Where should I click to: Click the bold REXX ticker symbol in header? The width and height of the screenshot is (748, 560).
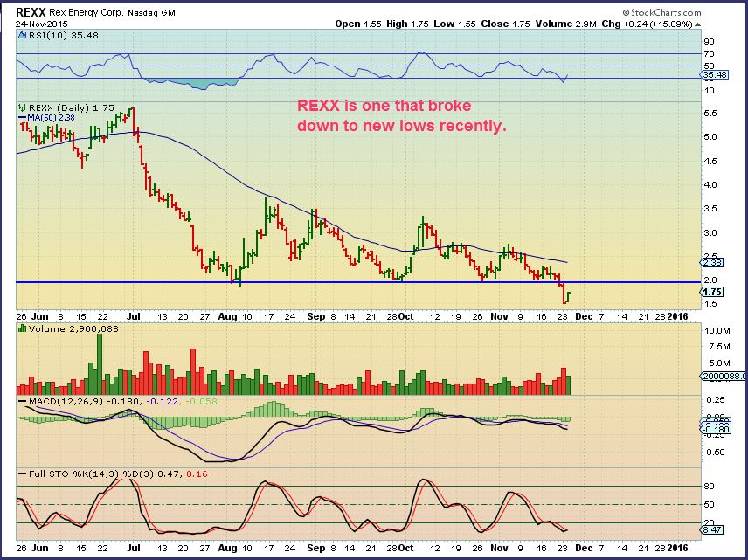click(x=31, y=12)
